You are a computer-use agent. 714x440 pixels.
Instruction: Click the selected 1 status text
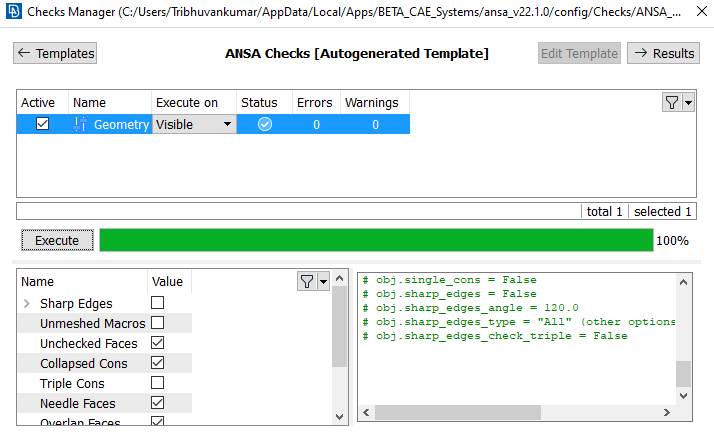click(x=663, y=211)
